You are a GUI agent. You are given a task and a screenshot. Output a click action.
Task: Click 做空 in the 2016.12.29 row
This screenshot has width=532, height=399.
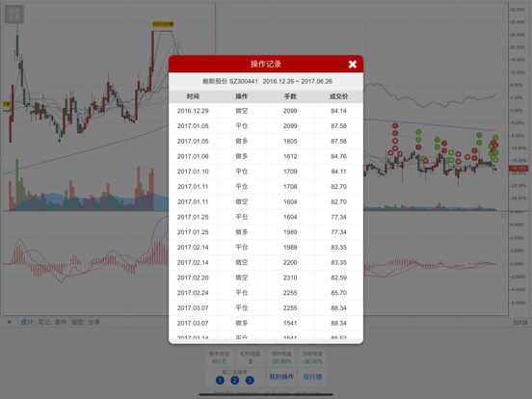pos(242,111)
